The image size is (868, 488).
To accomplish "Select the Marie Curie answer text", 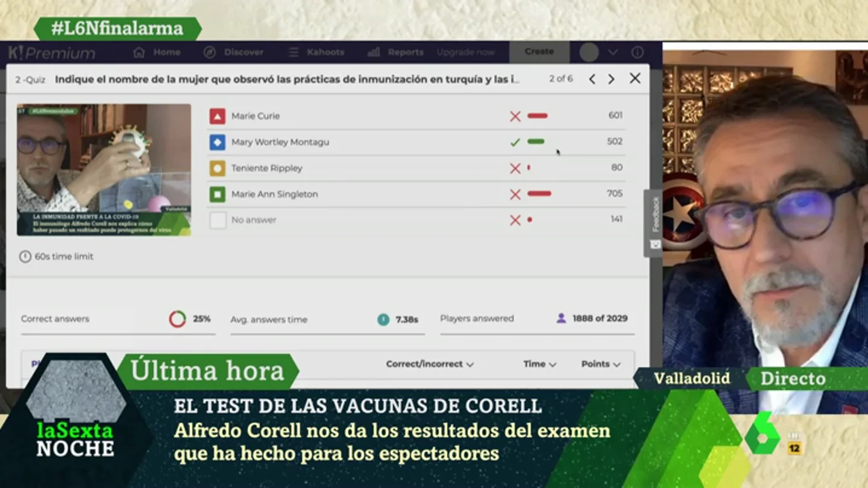I will click(256, 116).
